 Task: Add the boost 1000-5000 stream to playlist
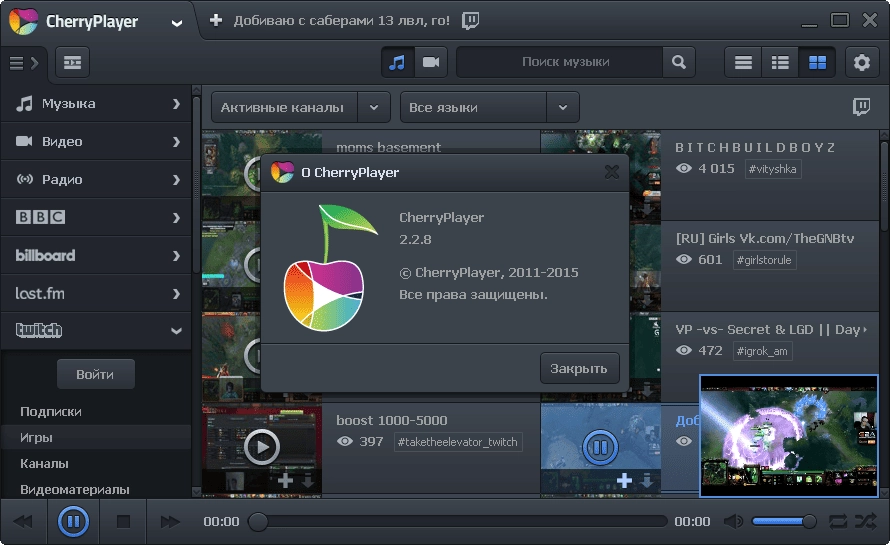click(x=286, y=481)
